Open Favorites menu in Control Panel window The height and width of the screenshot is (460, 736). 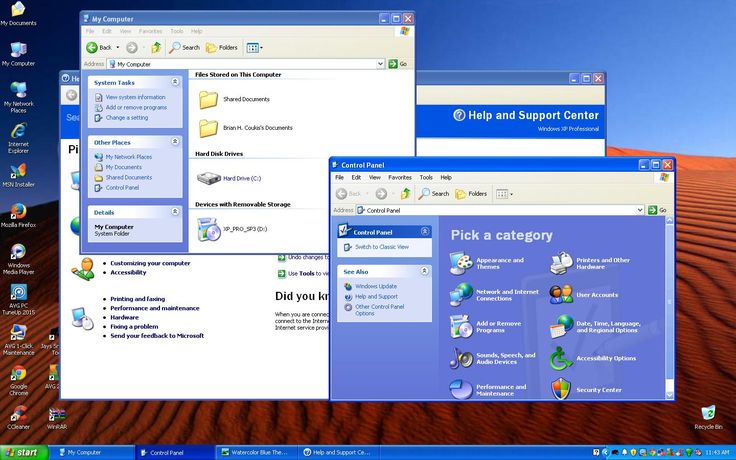tap(400, 177)
